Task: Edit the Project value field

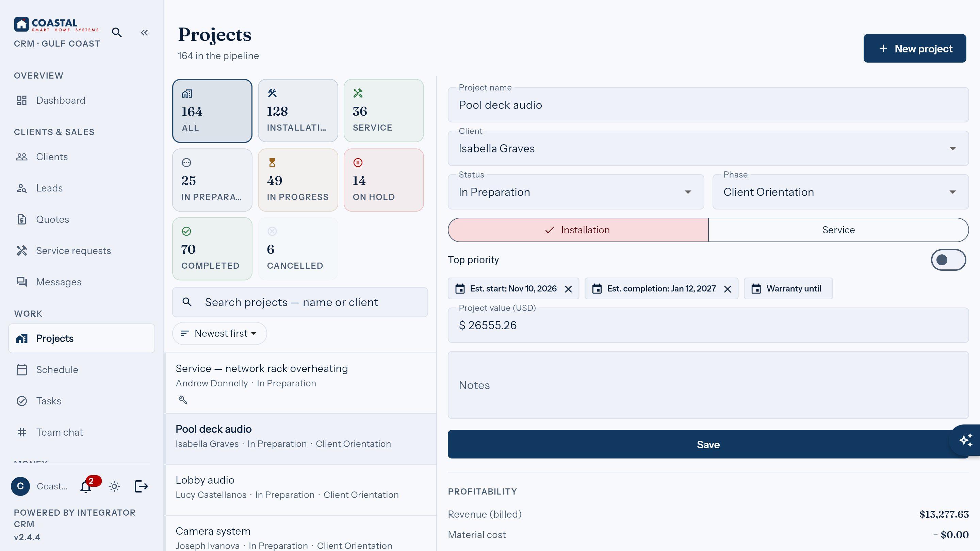Action: (x=708, y=325)
